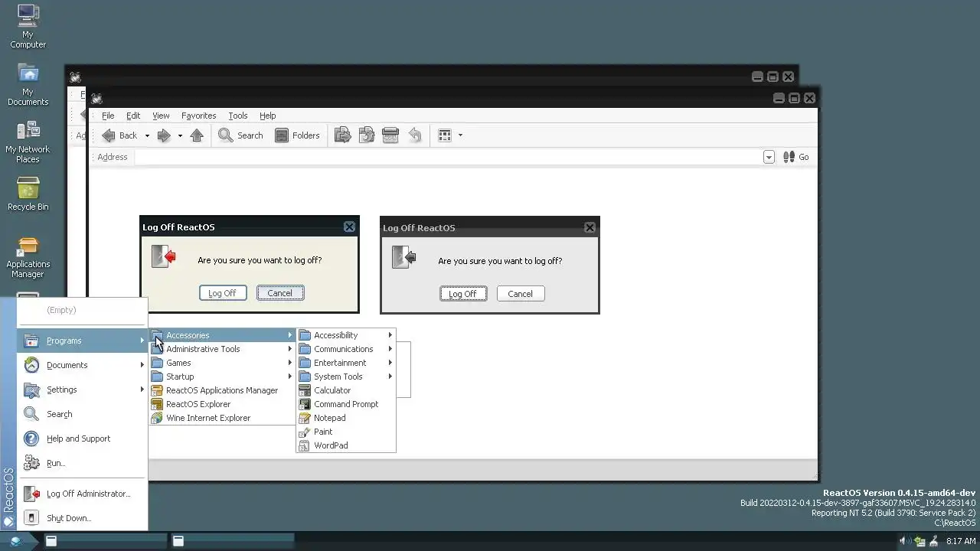
Task: Open the Address bar dropdown
Action: (769, 157)
